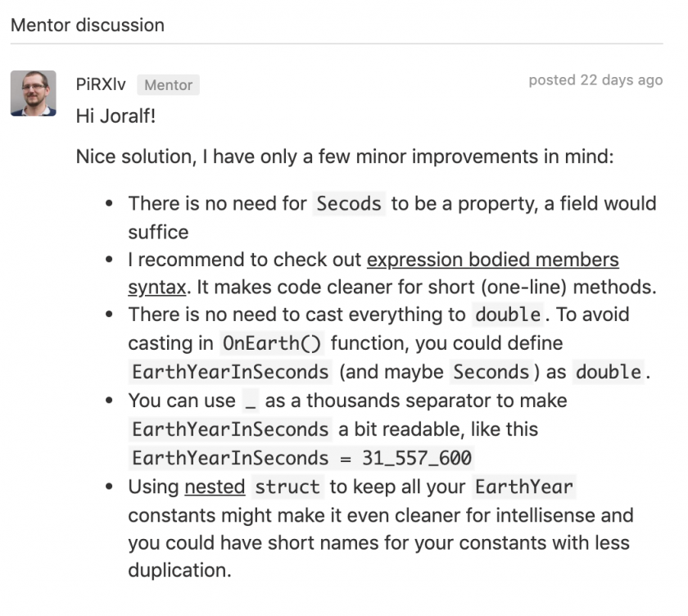The height and width of the screenshot is (616, 688).
Task: Click PiRXlv's profile avatar photo
Action: click(x=34, y=93)
